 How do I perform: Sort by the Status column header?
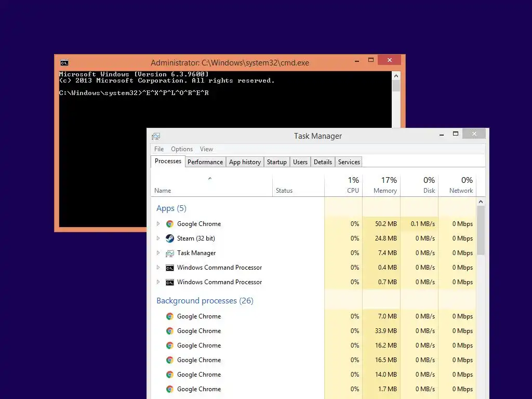coord(299,185)
